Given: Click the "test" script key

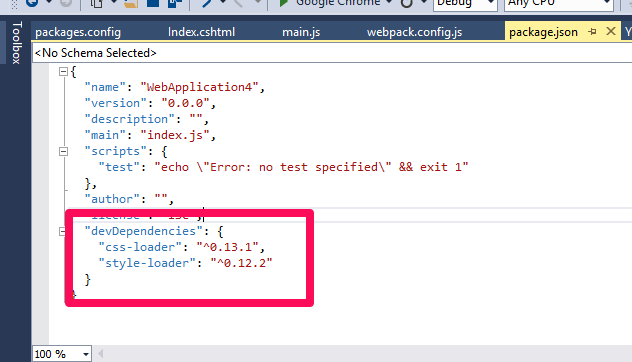Looking at the screenshot, I should pos(119,167).
